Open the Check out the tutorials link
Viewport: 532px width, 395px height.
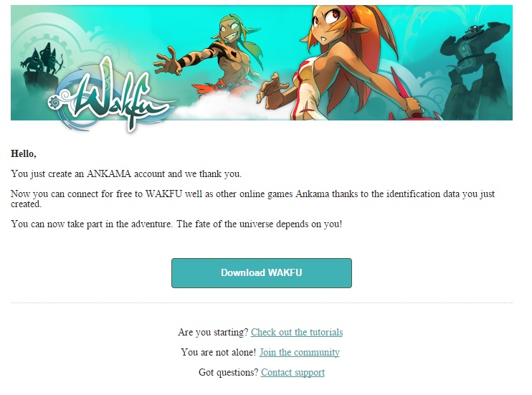tap(297, 332)
